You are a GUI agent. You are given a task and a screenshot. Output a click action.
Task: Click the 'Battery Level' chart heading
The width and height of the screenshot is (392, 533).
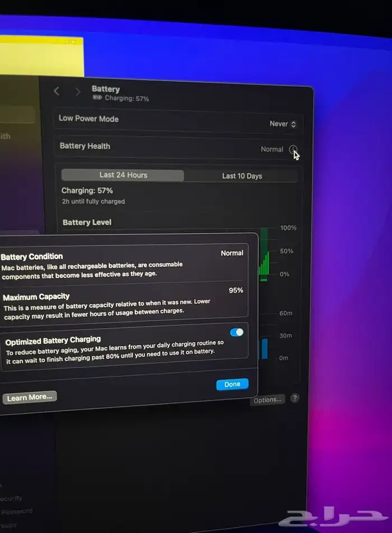87,222
